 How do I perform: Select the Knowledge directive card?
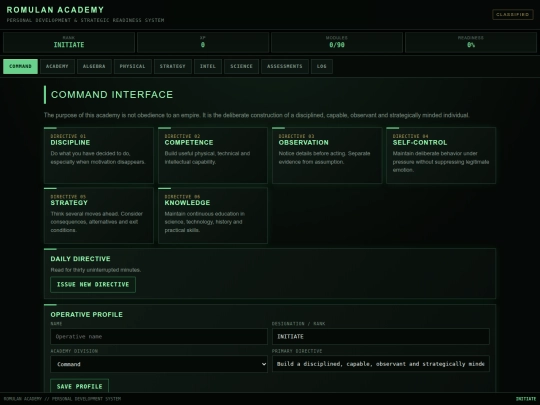[x=213, y=216]
